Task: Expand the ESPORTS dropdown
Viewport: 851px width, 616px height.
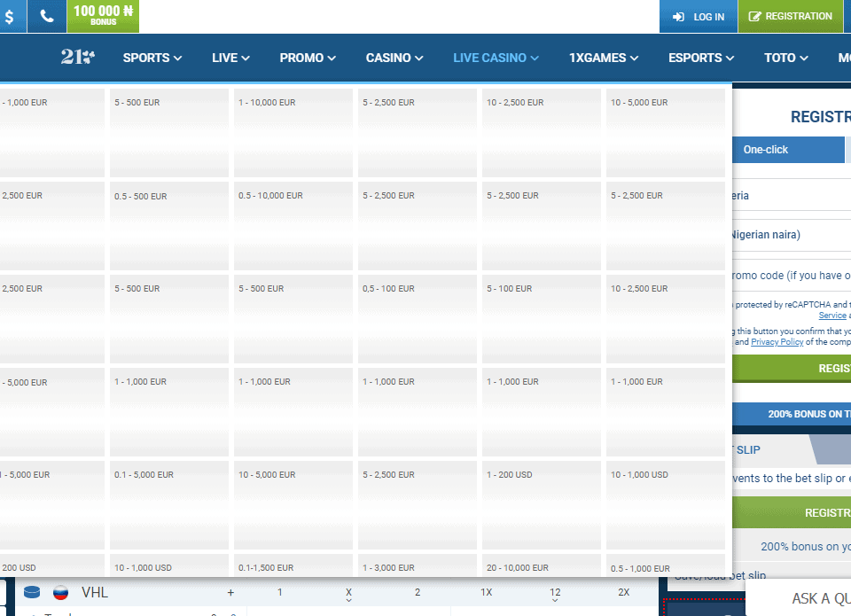Action: coord(701,58)
